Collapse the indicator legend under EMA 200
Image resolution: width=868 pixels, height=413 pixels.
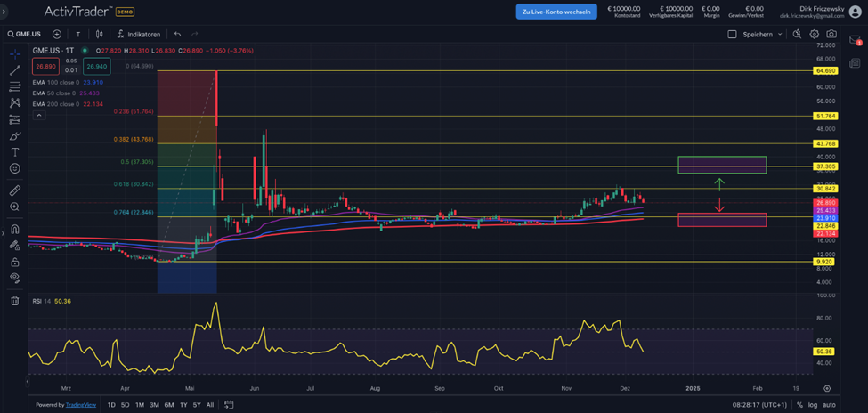coord(38,114)
